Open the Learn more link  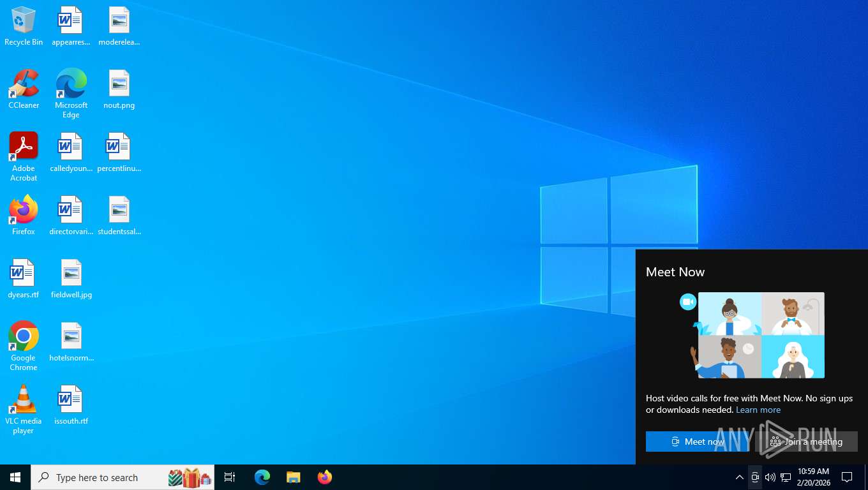point(758,410)
